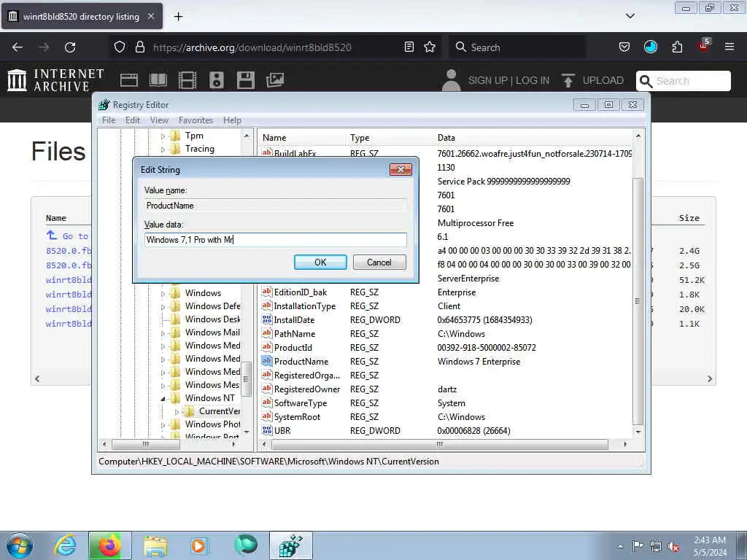Click values pane vertical scrollbar
The width and height of the screenshot is (747, 560).
click(x=638, y=301)
